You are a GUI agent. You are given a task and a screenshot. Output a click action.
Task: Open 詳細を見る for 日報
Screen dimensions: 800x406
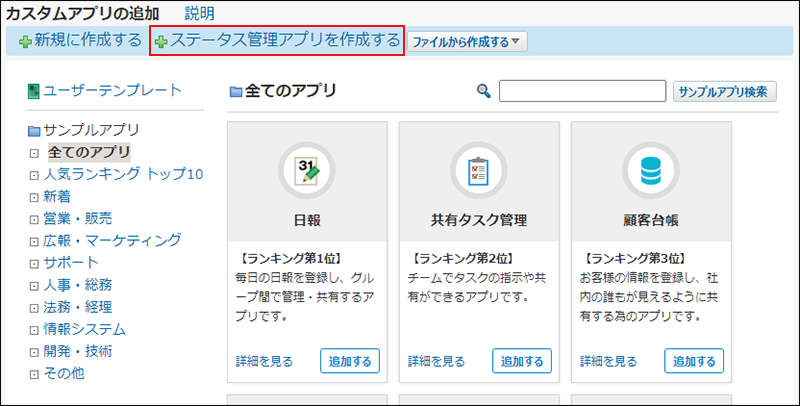(x=264, y=362)
